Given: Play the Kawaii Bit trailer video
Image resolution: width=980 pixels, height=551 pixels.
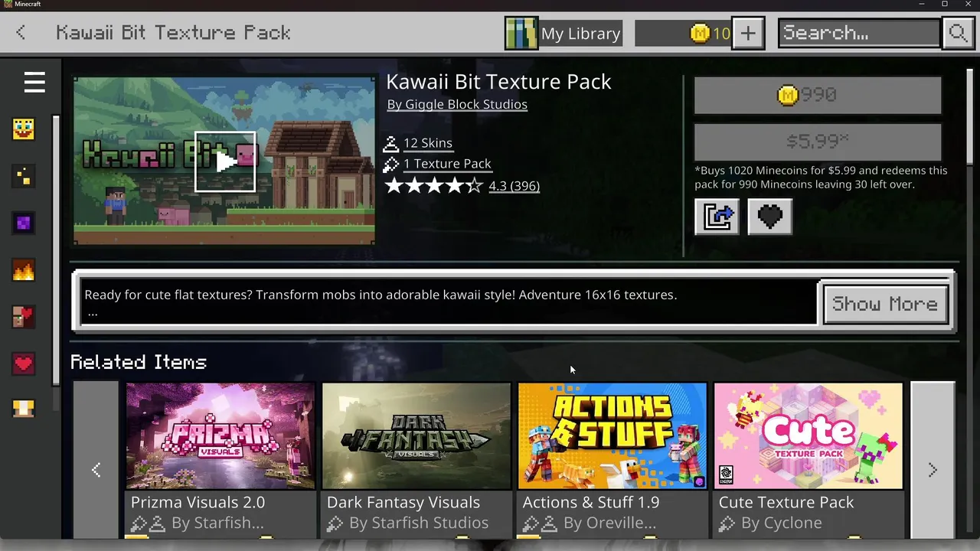Looking at the screenshot, I should [x=225, y=161].
